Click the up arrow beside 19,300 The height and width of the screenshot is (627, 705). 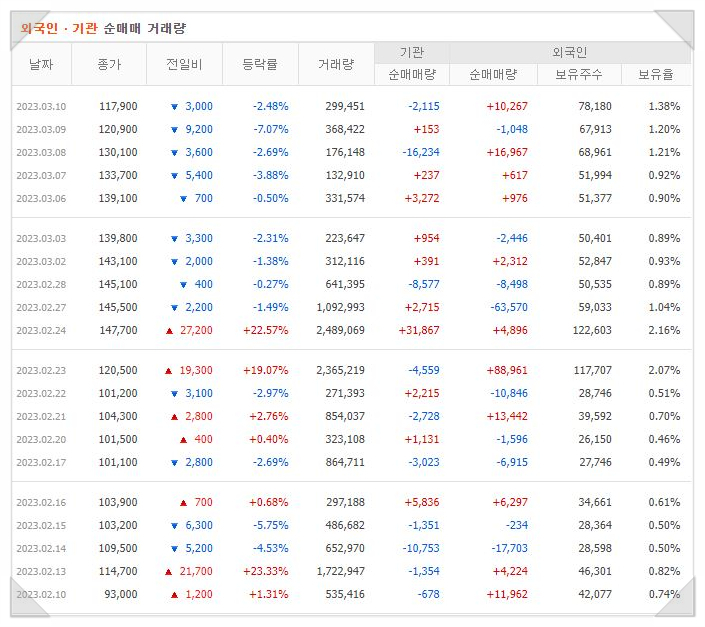point(169,371)
